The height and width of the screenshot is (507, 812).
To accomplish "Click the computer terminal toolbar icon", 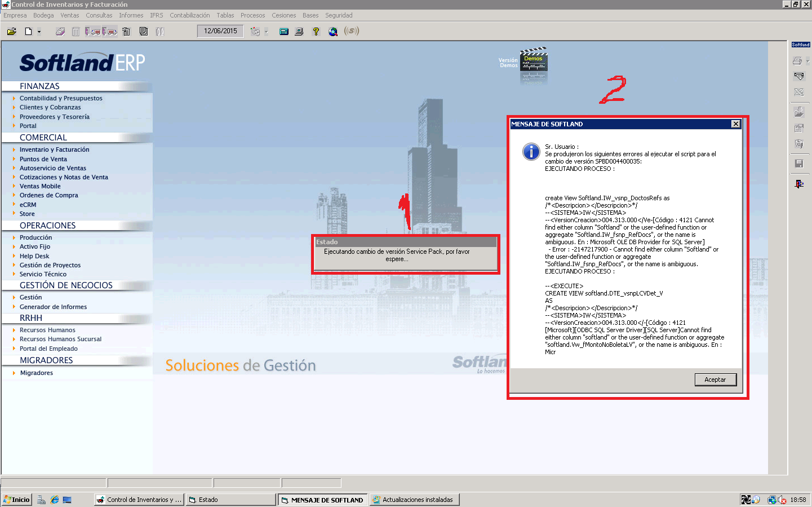I will click(299, 32).
